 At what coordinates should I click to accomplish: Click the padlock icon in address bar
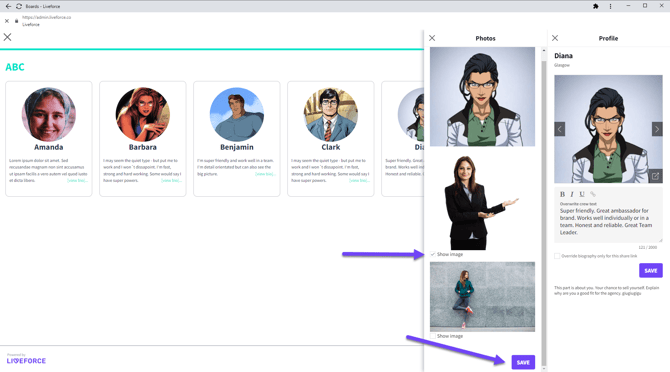coord(16,21)
